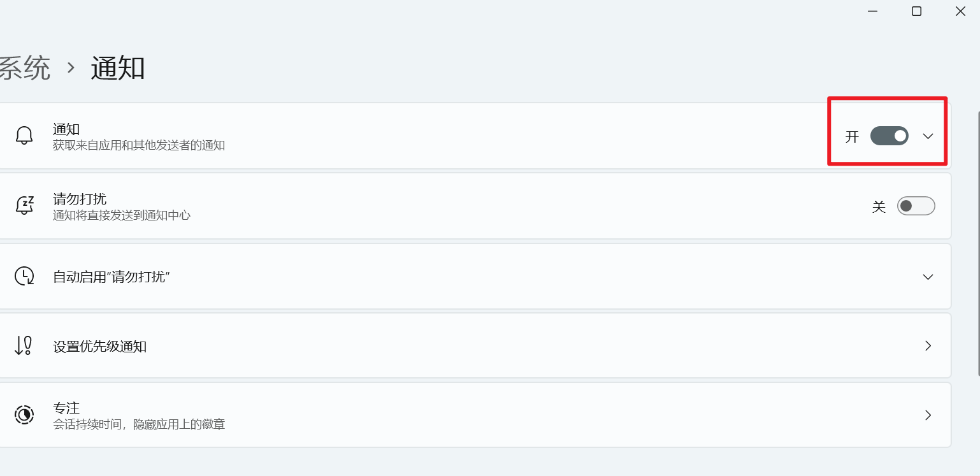Click the 请勿打扰 row label
The width and height of the screenshot is (980, 476).
[x=80, y=199]
